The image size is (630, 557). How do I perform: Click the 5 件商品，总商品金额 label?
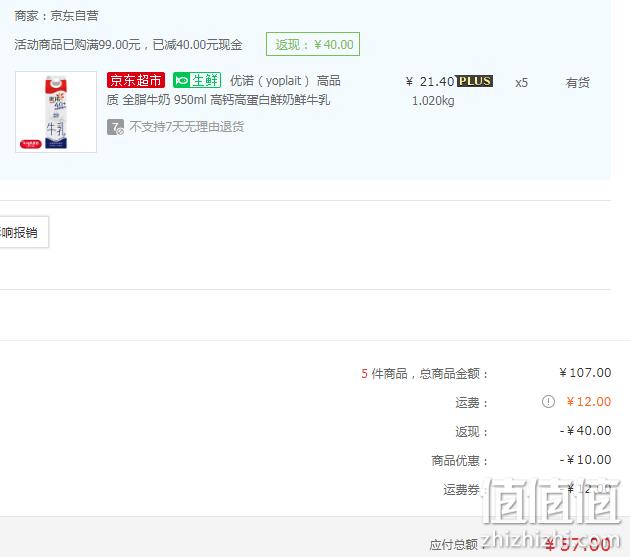tap(425, 374)
